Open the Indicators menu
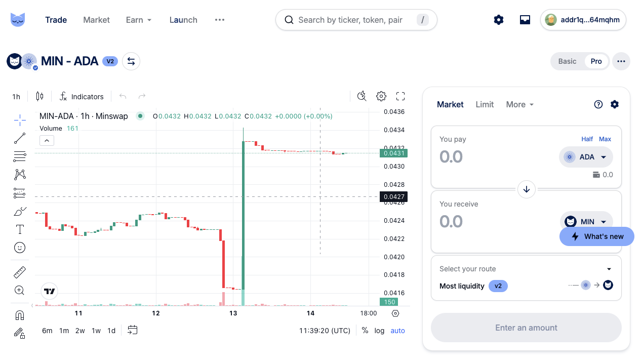Image resolution: width=642 pixels, height=364 pixels. click(82, 96)
